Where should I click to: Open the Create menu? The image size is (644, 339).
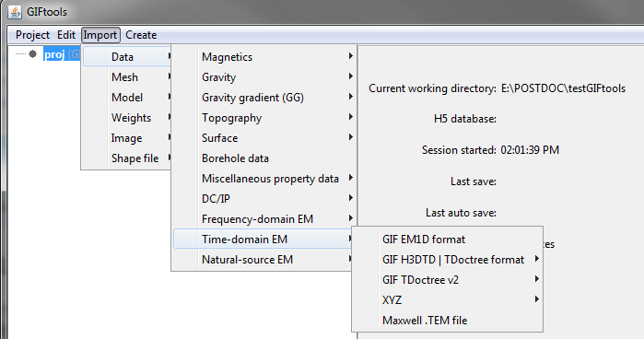pyautogui.click(x=141, y=35)
